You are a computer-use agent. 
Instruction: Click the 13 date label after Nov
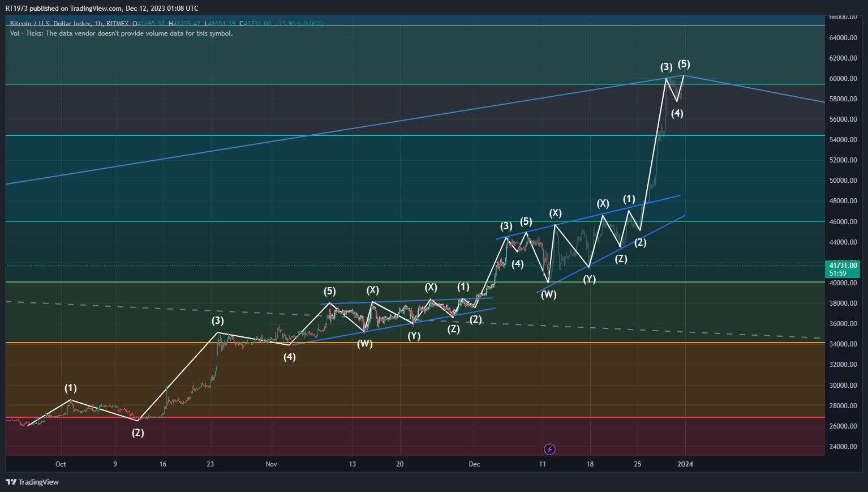click(353, 464)
